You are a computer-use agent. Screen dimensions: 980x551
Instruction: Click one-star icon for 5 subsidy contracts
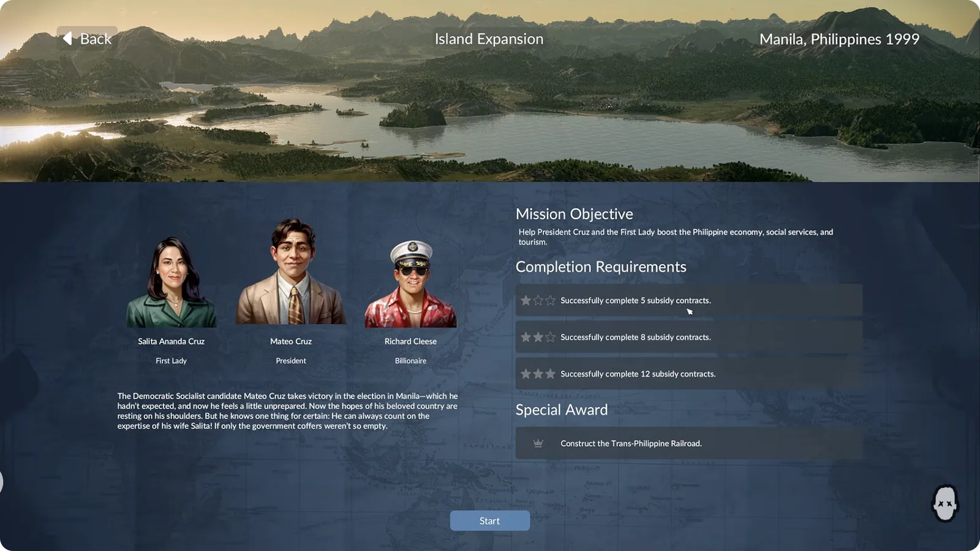point(538,300)
